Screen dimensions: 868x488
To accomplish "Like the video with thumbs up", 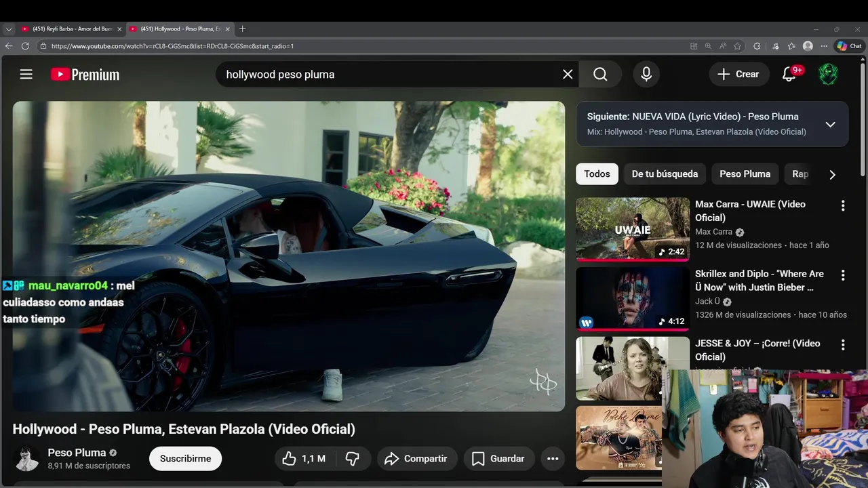I will 304,459.
